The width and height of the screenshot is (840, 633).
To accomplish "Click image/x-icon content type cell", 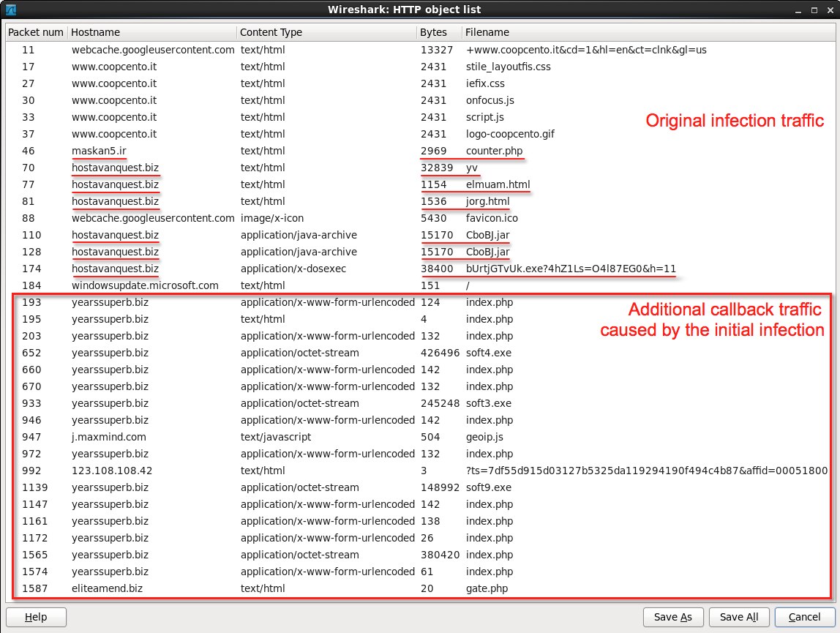I will click(x=272, y=218).
